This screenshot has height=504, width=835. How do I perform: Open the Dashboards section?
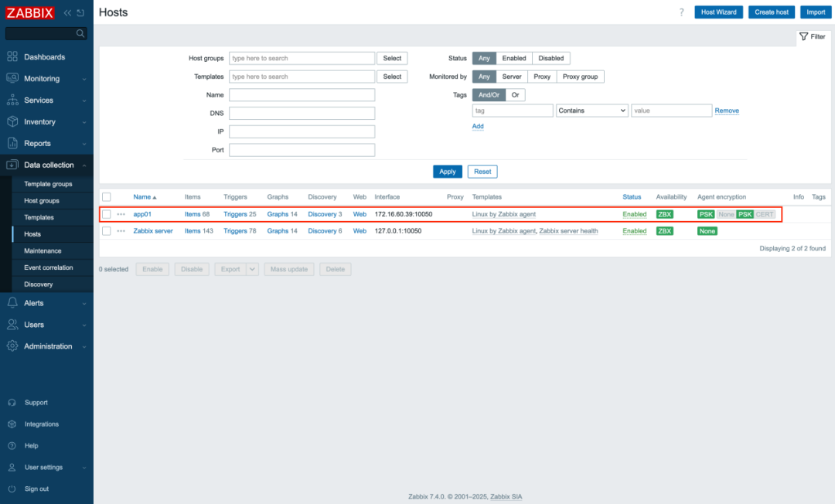[44, 57]
